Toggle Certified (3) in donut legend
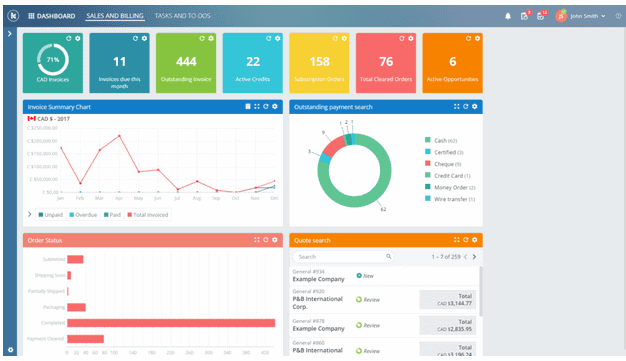 click(x=444, y=152)
